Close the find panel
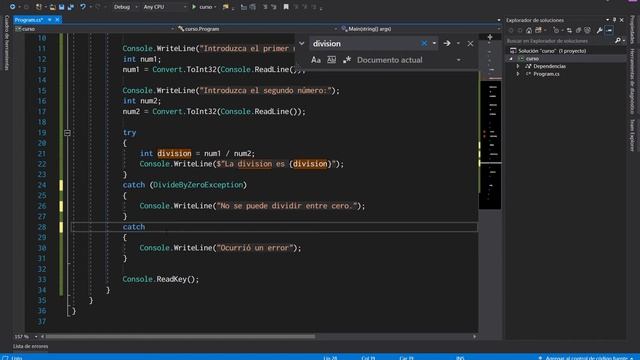The height and width of the screenshot is (360, 640). click(x=470, y=43)
